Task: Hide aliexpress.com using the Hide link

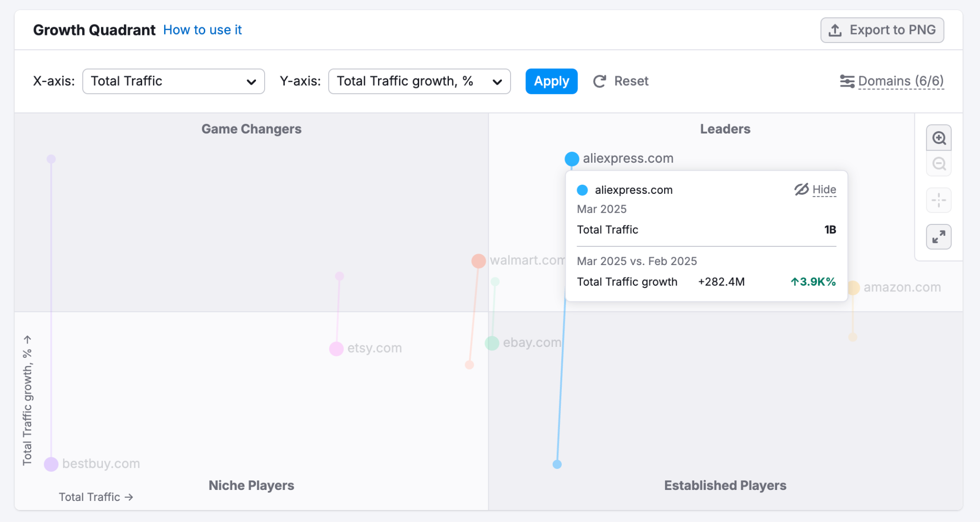Action: click(x=824, y=189)
